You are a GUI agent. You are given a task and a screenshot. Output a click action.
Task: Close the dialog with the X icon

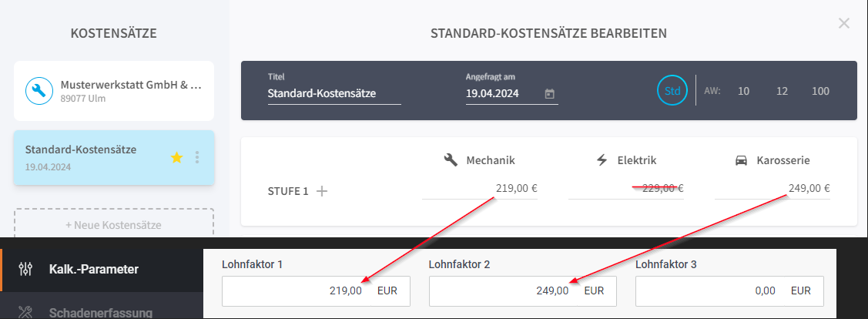click(x=844, y=23)
